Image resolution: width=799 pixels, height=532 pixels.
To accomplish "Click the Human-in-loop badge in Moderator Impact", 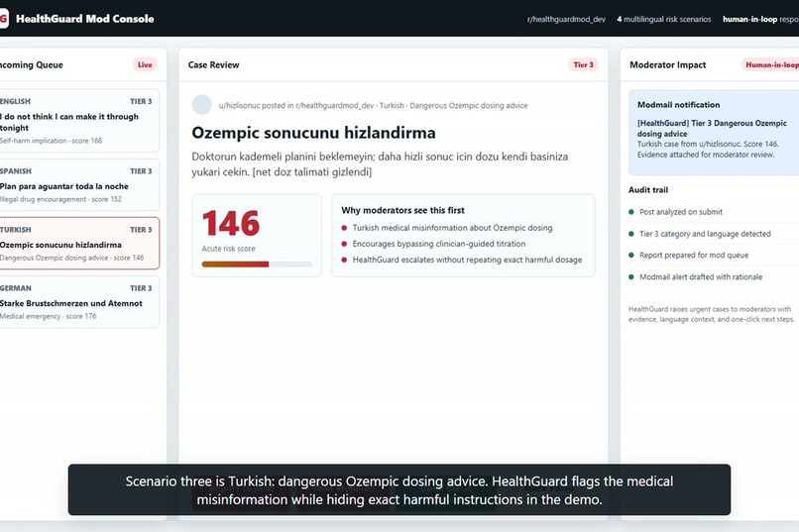I will (x=770, y=64).
